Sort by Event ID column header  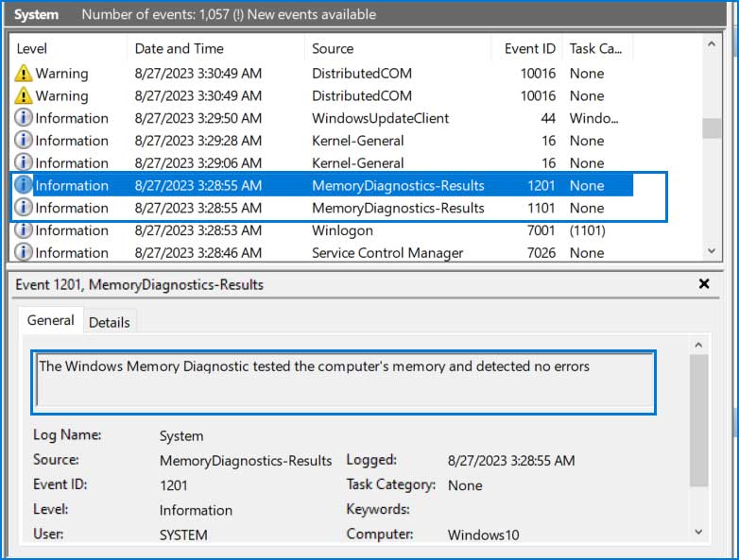[x=527, y=48]
